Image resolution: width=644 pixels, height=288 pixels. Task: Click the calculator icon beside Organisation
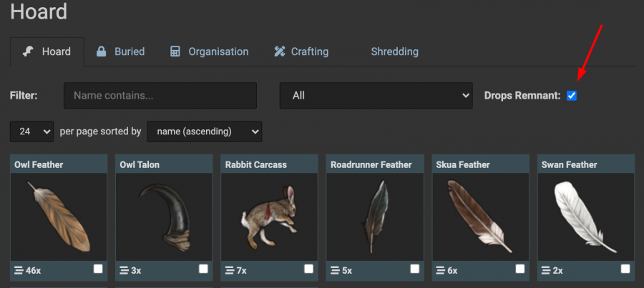coord(175,51)
